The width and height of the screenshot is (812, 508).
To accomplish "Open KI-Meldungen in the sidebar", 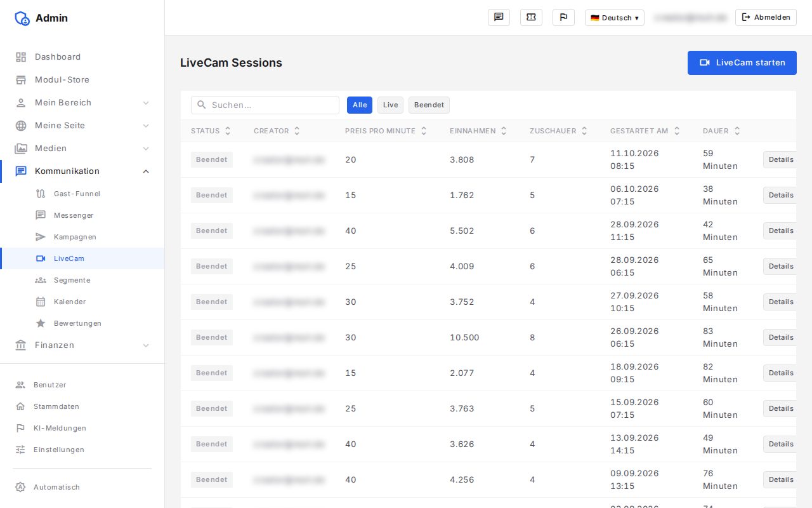I will point(82,428).
